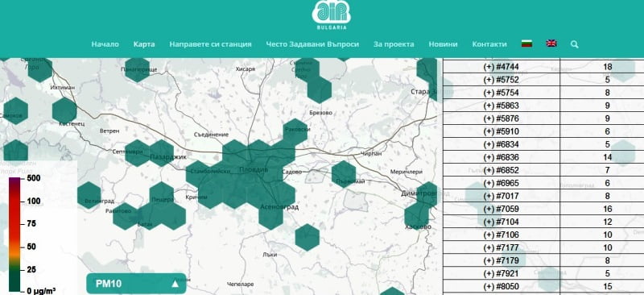Switch to English language flag
Image resolution: width=644 pixels, height=295 pixels.
(x=551, y=44)
